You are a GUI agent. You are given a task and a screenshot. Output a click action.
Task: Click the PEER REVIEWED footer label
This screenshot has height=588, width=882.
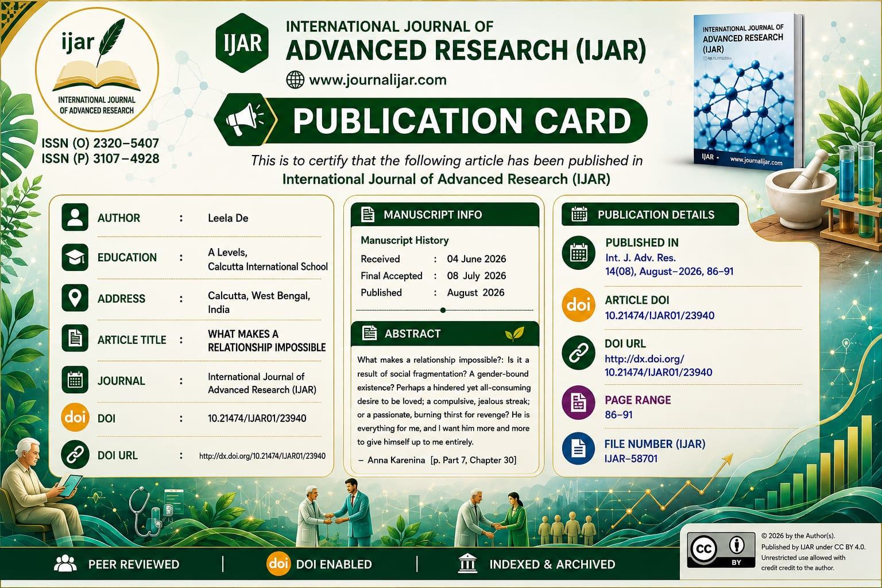pyautogui.click(x=134, y=564)
